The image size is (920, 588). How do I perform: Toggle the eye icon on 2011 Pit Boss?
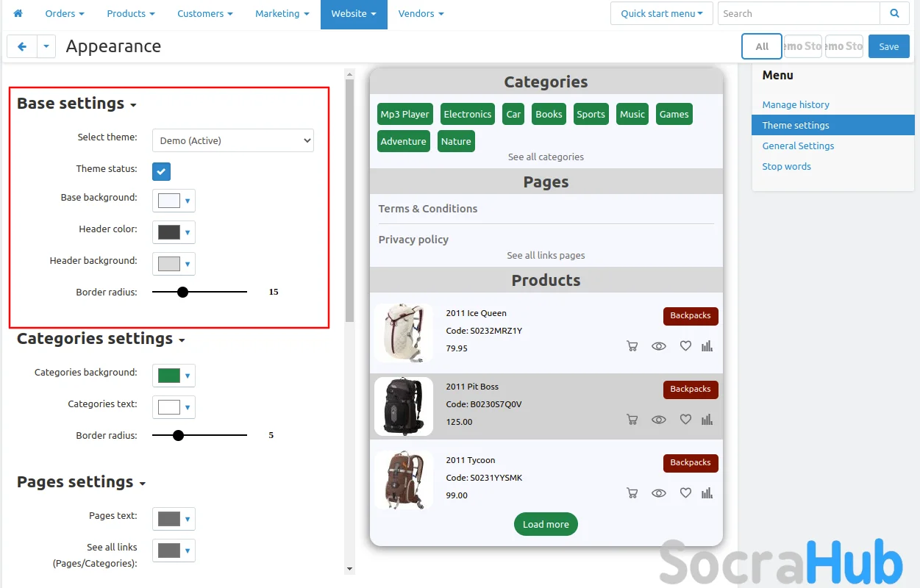tap(659, 420)
